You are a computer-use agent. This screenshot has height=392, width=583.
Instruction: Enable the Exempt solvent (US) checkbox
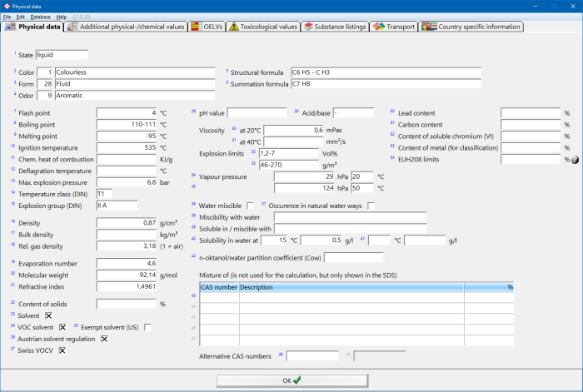pyautogui.click(x=147, y=328)
